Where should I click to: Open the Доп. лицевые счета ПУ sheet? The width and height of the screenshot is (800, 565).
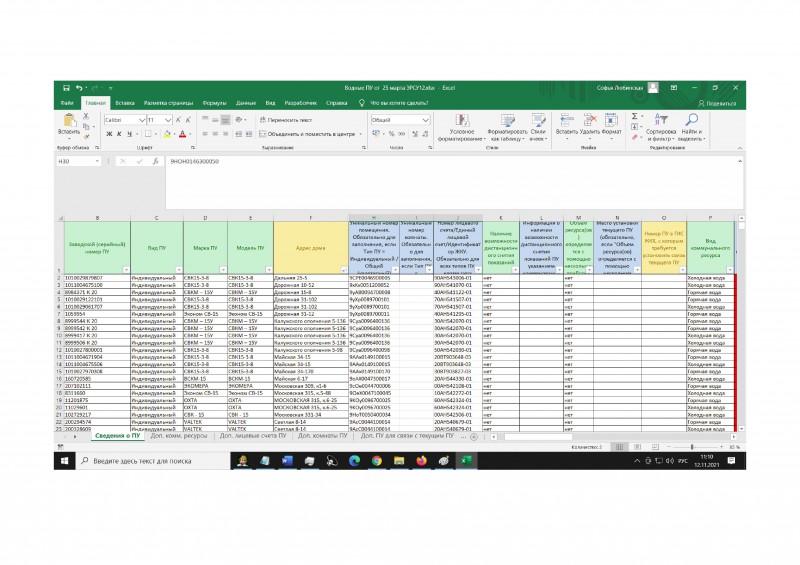[253, 436]
